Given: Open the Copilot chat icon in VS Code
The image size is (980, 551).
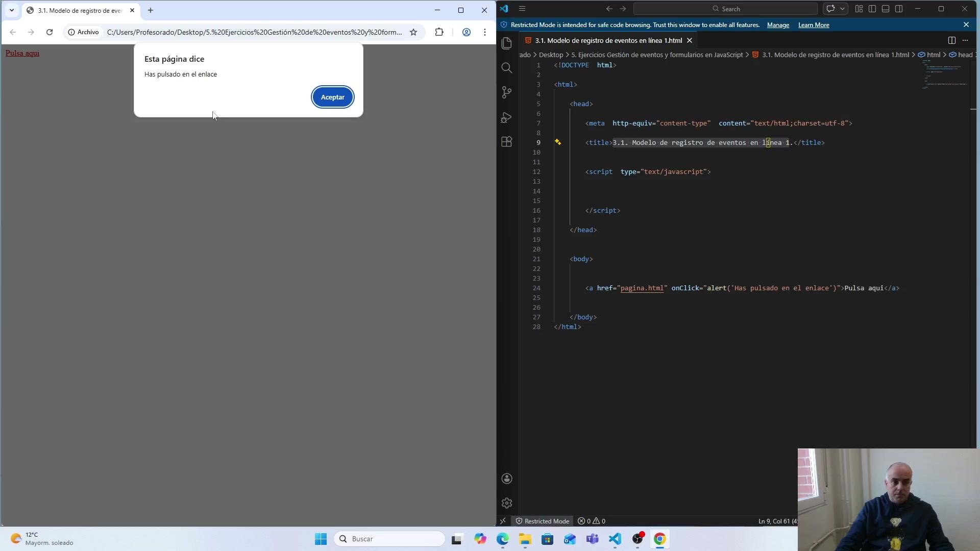Looking at the screenshot, I should (x=830, y=9).
